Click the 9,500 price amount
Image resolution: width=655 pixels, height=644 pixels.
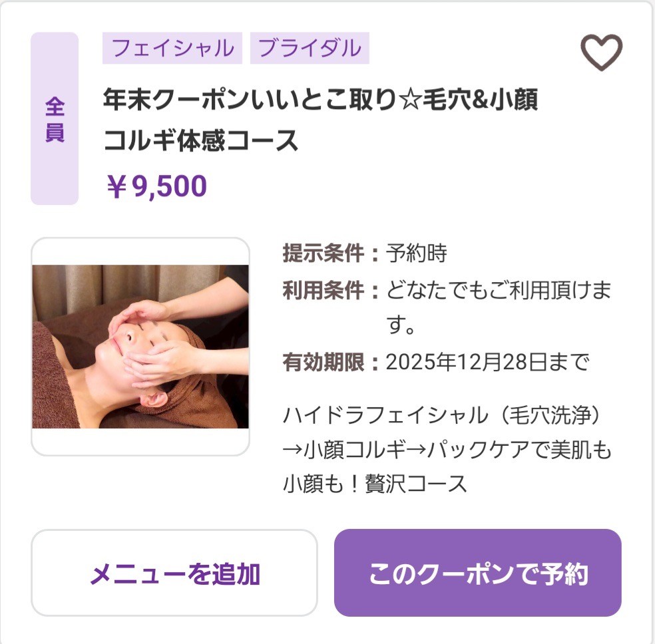[170, 187]
